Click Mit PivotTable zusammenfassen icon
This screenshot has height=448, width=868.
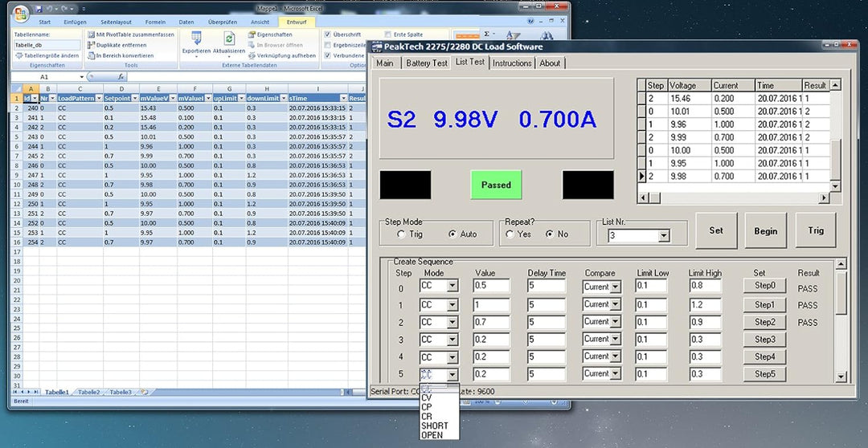91,35
